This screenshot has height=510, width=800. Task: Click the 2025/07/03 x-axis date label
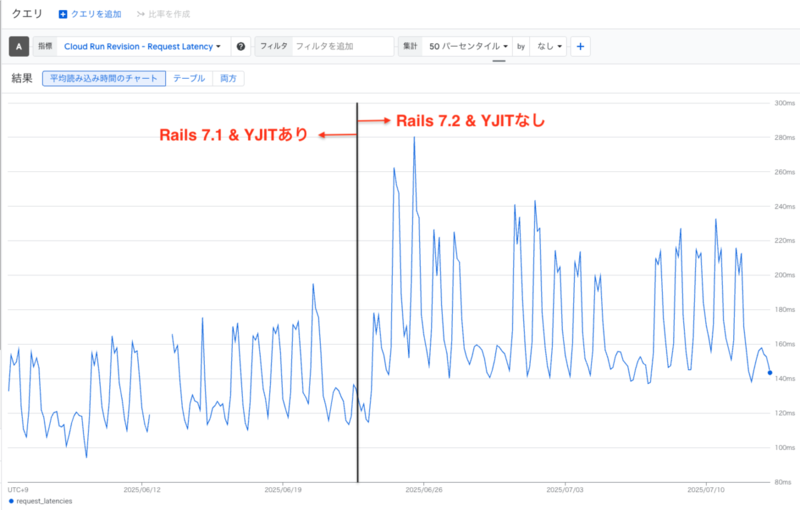point(565,490)
